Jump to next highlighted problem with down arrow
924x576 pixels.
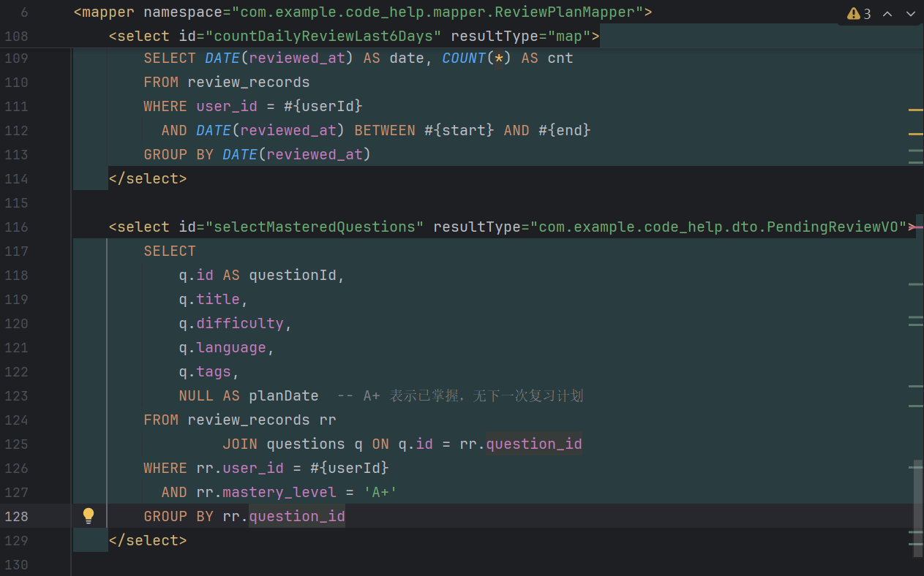(x=909, y=14)
